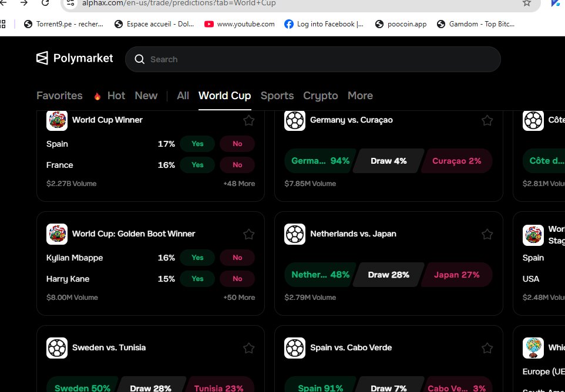The image size is (565, 392).
Task: Pick Germany 94% outcome
Action: tap(320, 161)
